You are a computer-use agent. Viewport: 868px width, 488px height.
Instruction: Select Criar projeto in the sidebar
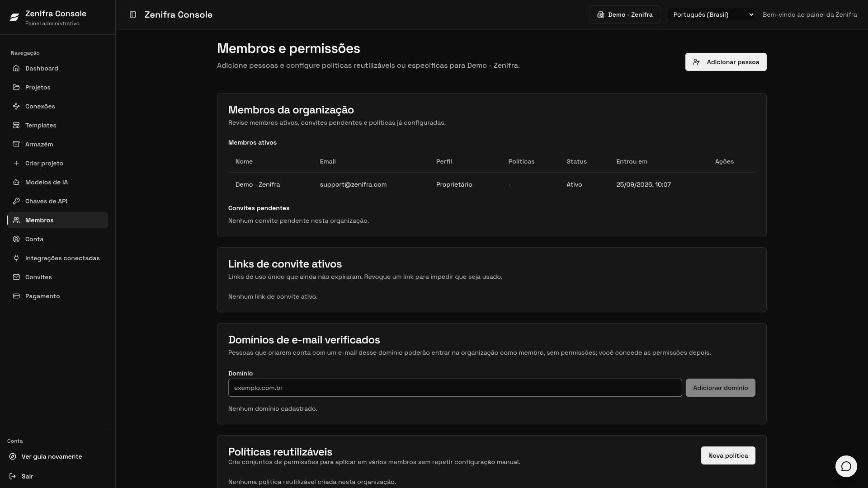point(57,163)
